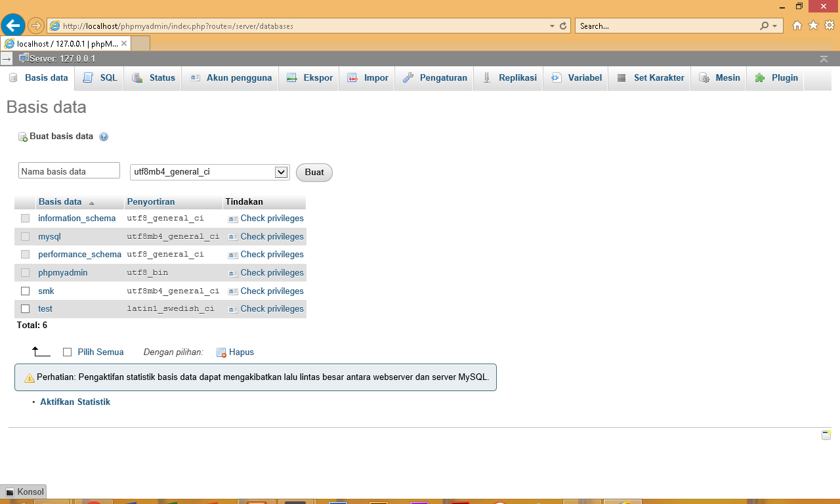Open the Pengaturan tab
840x504 pixels.
tap(434, 77)
